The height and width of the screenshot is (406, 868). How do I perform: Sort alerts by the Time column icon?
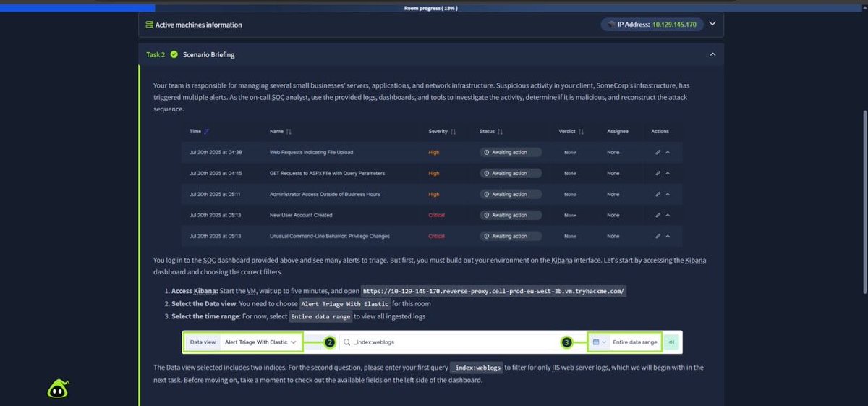207,132
